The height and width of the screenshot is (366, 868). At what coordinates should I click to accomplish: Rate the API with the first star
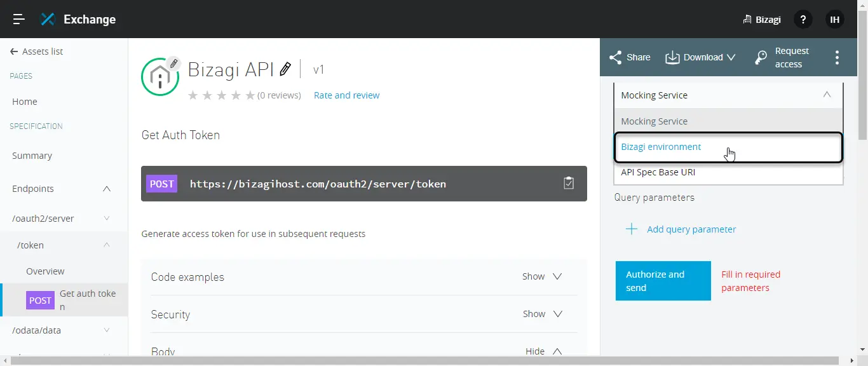coord(193,95)
